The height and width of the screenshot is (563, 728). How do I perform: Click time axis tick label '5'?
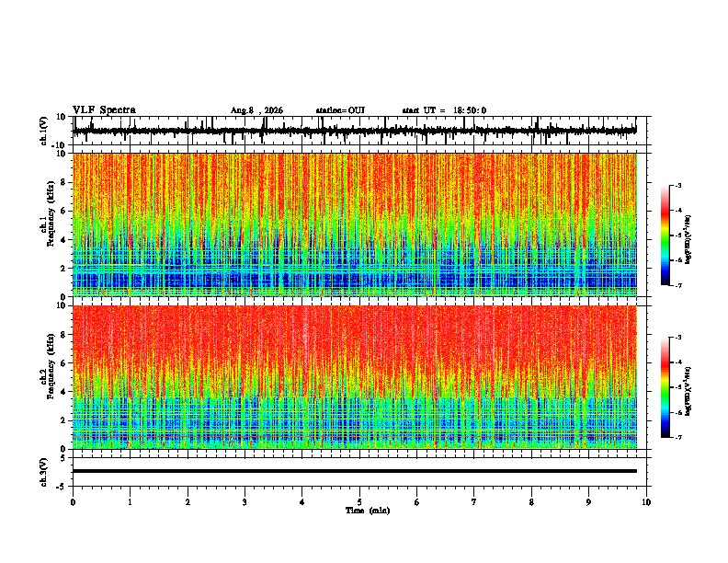tap(359, 502)
